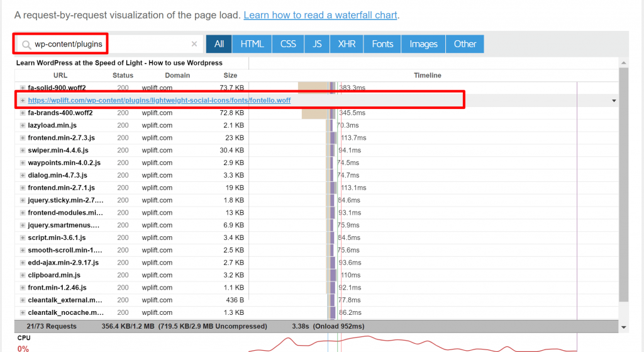This screenshot has width=644, height=352.
Task: Click the search magnifier icon in filter box
Action: click(26, 45)
